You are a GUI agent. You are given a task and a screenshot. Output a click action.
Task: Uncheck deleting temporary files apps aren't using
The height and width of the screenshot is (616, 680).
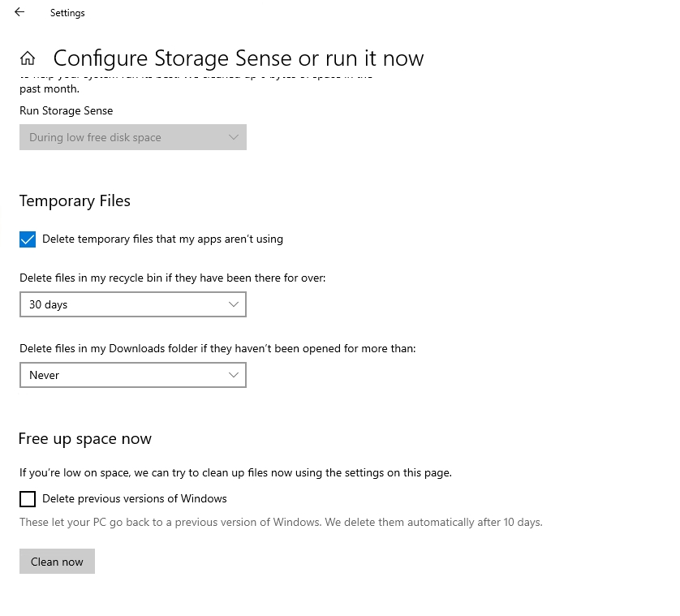[28, 239]
